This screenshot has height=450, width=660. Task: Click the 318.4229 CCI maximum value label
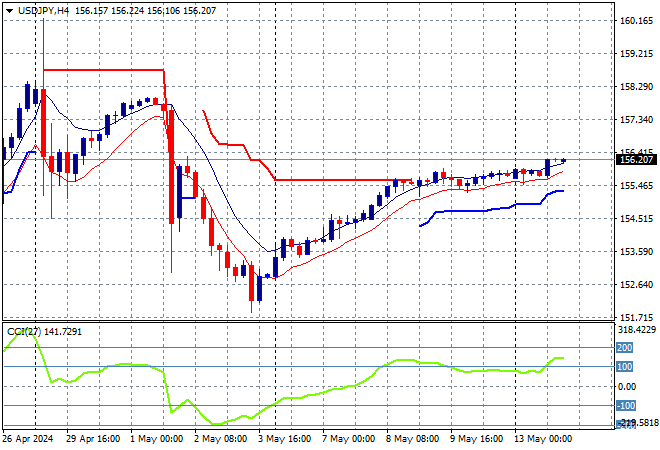pos(637,330)
